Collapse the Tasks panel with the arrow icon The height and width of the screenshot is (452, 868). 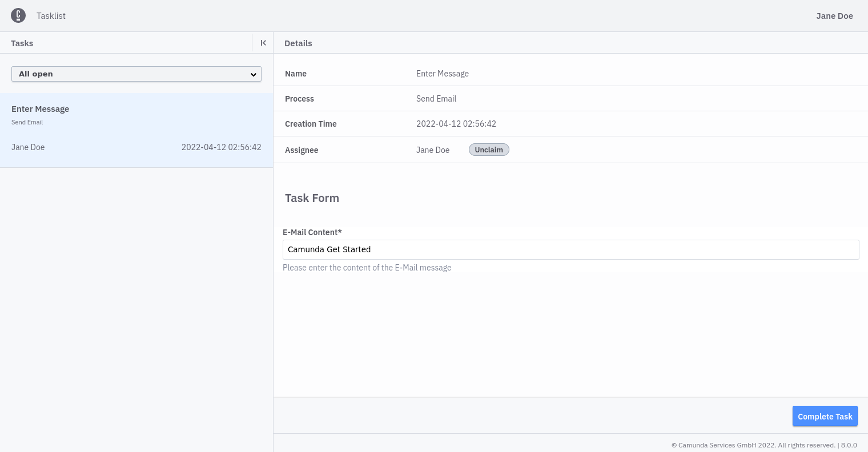[263, 43]
